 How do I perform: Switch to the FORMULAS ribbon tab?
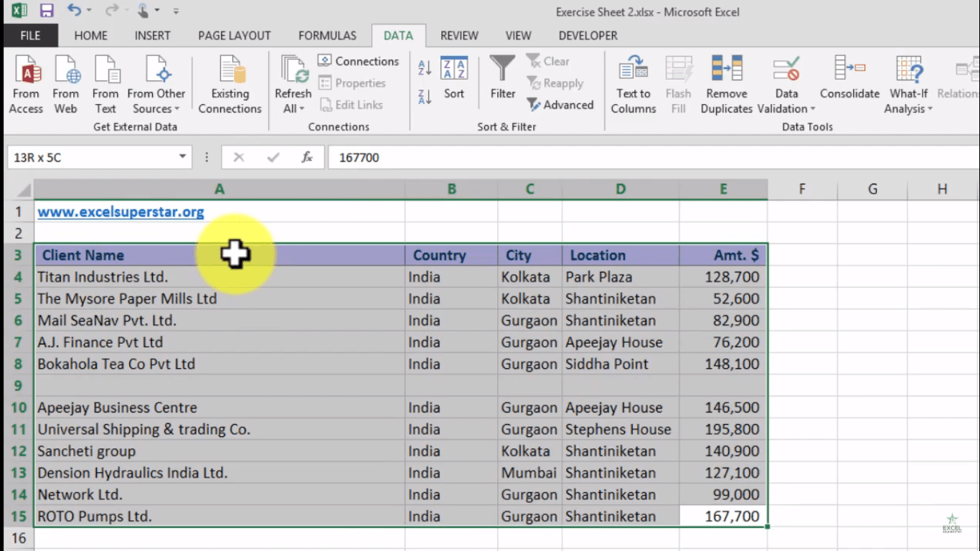(x=327, y=35)
